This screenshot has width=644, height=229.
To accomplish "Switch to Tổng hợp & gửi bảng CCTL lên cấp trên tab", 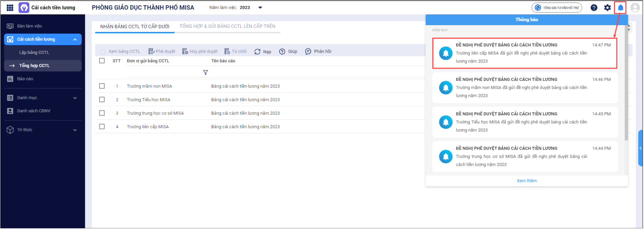I will 227,26.
